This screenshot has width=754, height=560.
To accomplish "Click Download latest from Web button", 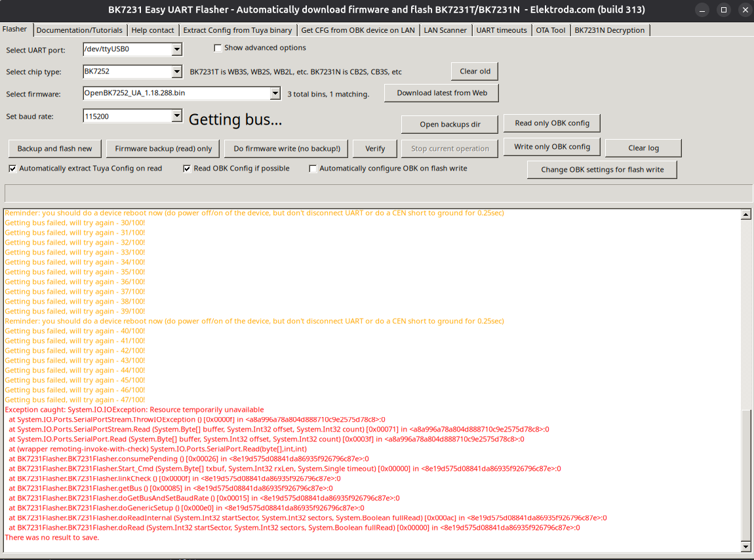I will [x=441, y=93].
